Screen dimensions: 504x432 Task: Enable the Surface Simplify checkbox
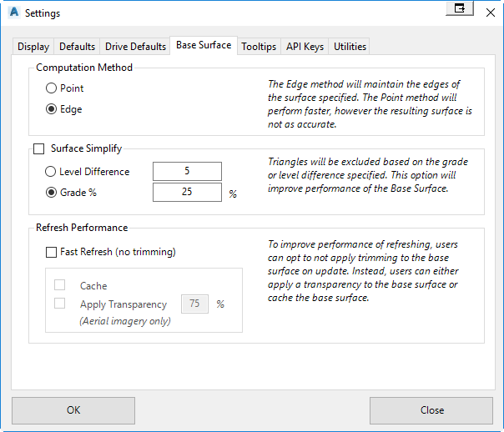[x=39, y=148]
